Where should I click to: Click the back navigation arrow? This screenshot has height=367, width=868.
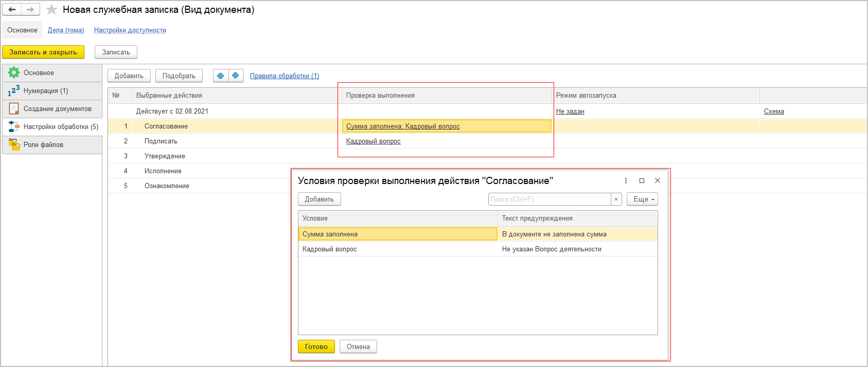tap(12, 10)
